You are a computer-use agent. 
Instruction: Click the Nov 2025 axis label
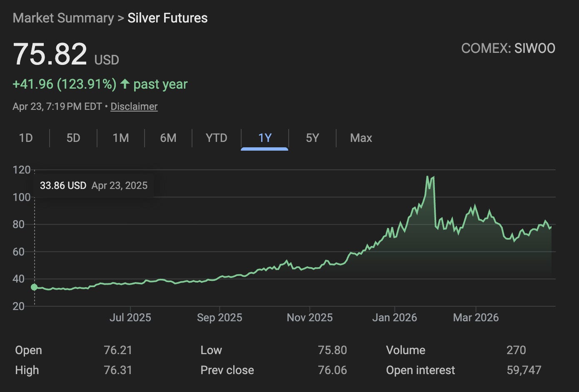[x=309, y=318]
